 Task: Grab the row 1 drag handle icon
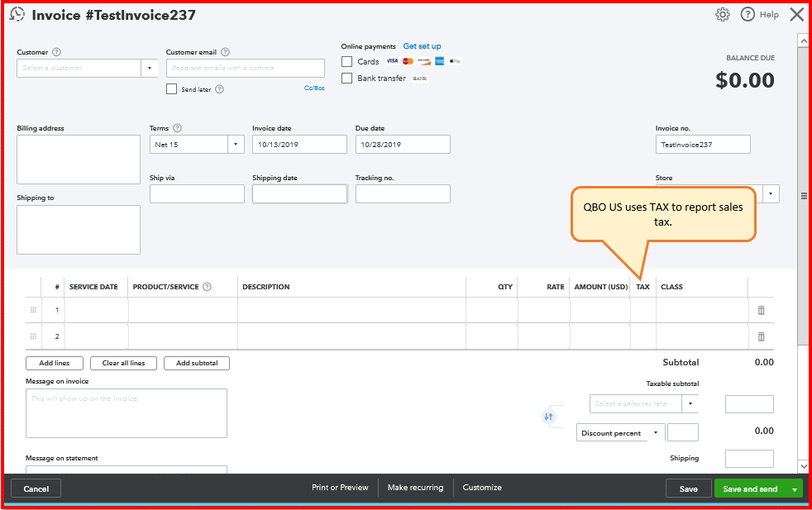33,310
